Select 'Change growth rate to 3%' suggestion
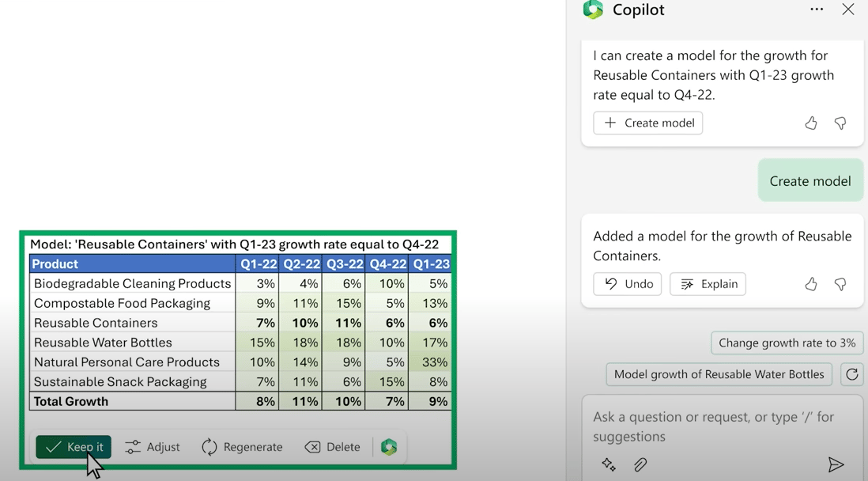This screenshot has width=868, height=481. coord(787,343)
